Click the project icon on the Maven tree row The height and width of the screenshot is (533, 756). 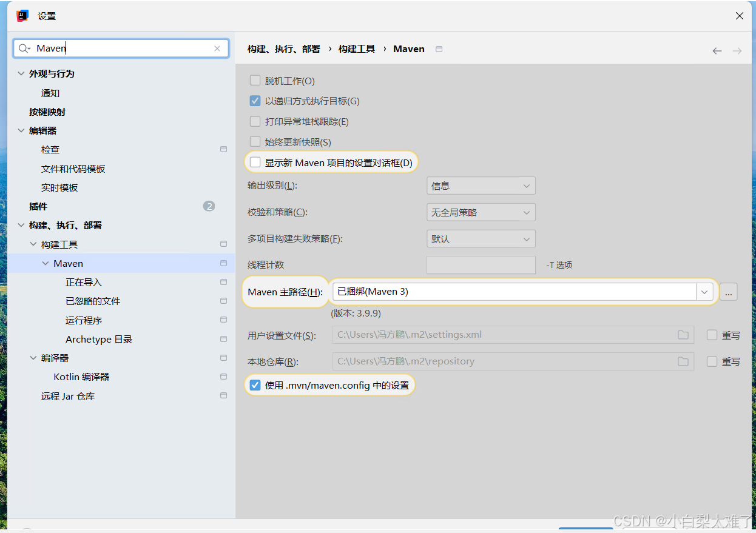[x=223, y=263]
